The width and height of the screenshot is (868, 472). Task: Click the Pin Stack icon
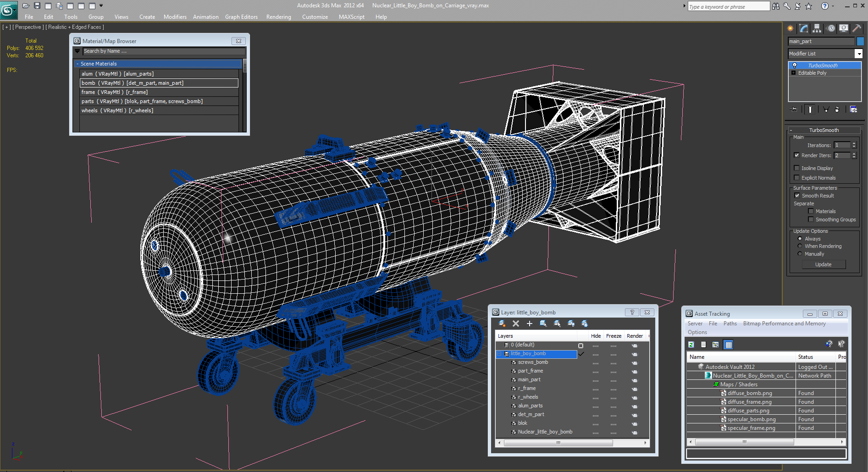[794, 110]
